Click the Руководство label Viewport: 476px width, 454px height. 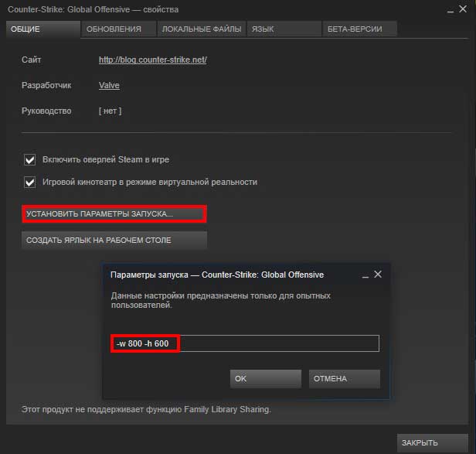point(46,111)
